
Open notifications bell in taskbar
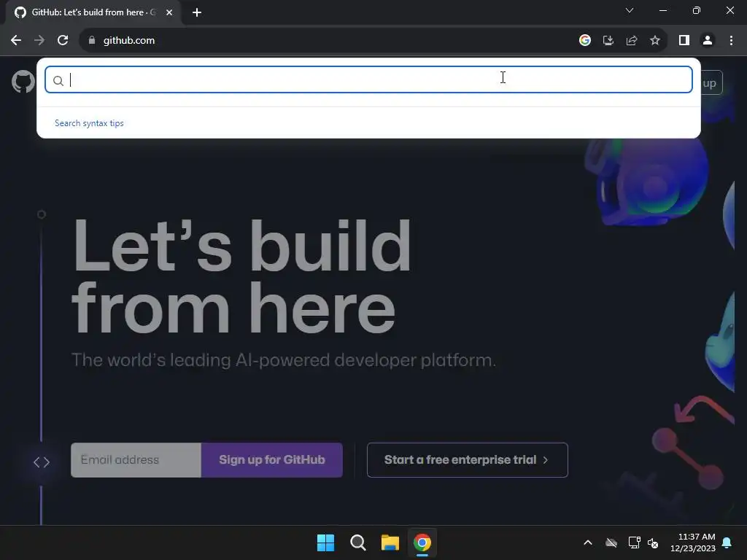[727, 542]
